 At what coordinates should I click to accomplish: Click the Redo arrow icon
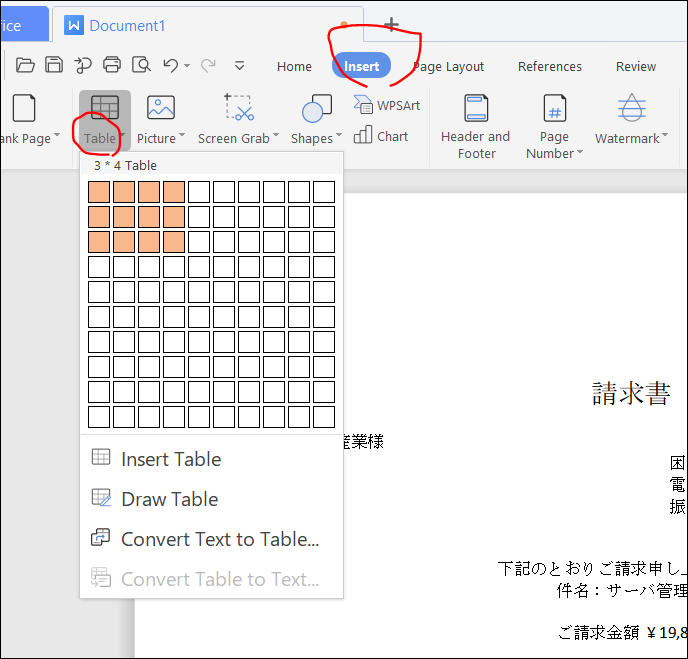coord(208,65)
